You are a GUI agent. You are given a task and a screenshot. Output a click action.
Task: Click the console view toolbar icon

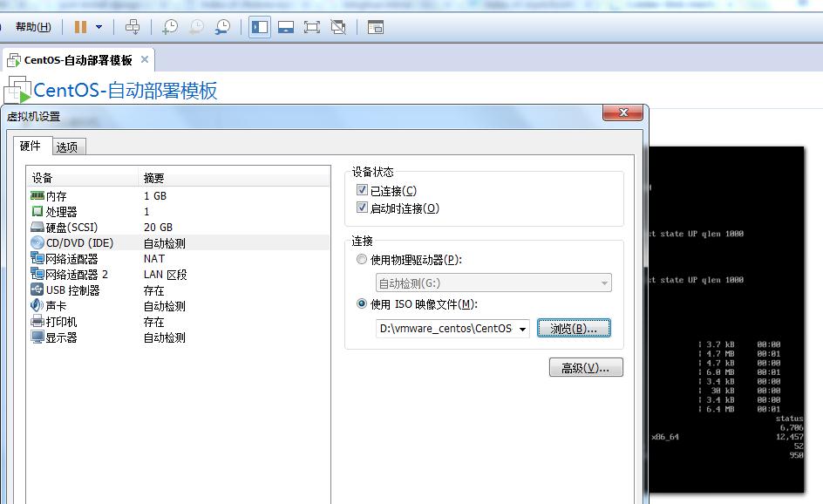375,27
